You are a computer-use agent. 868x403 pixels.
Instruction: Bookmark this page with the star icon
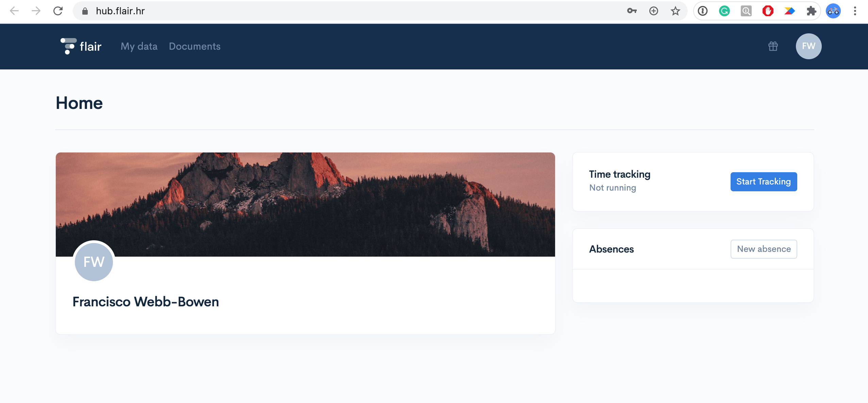(x=675, y=11)
